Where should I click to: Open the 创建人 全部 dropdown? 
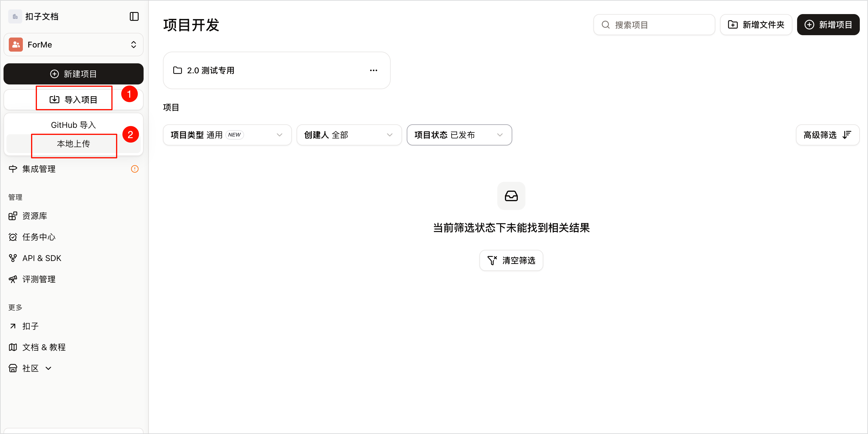click(349, 135)
